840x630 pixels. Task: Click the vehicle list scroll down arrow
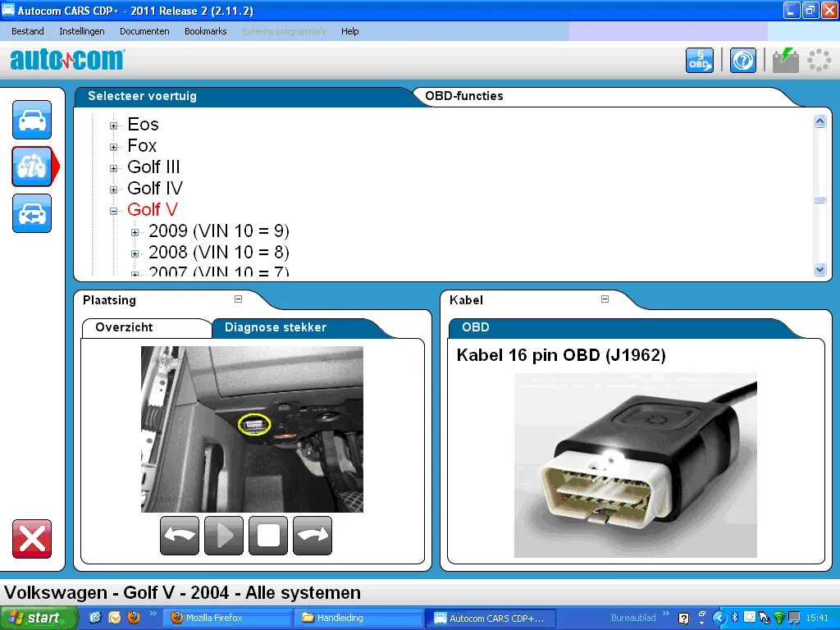(x=819, y=270)
